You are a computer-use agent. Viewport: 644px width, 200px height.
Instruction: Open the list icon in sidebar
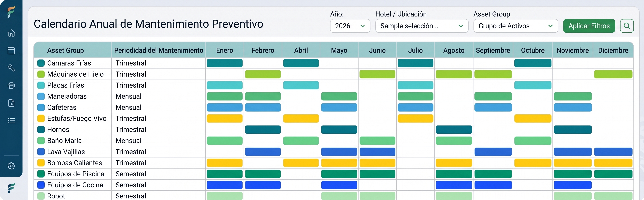[11, 121]
